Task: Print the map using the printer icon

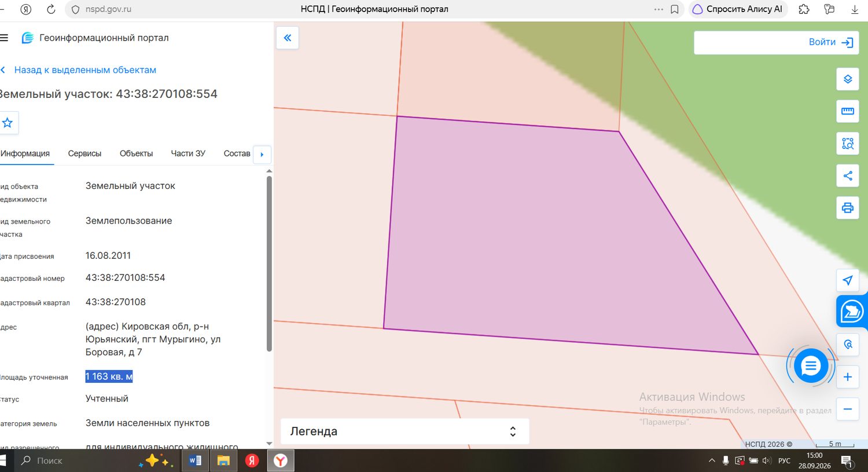Action: (x=848, y=208)
